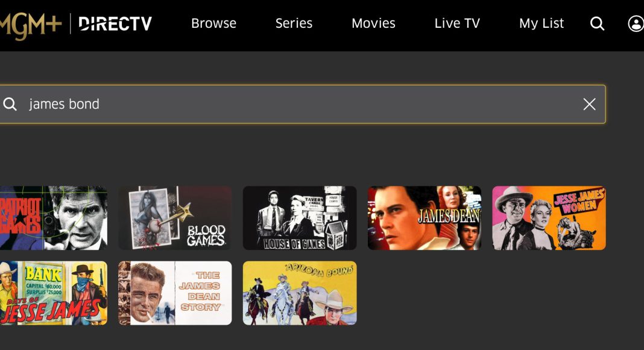
Task: Open My List page
Action: [541, 24]
